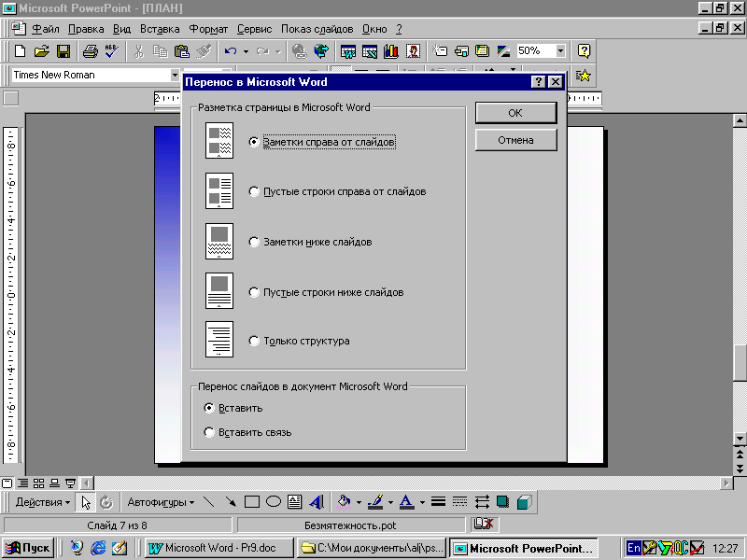Open the 'Показ слайдов' menu
This screenshot has height=560, width=747.
317,29
